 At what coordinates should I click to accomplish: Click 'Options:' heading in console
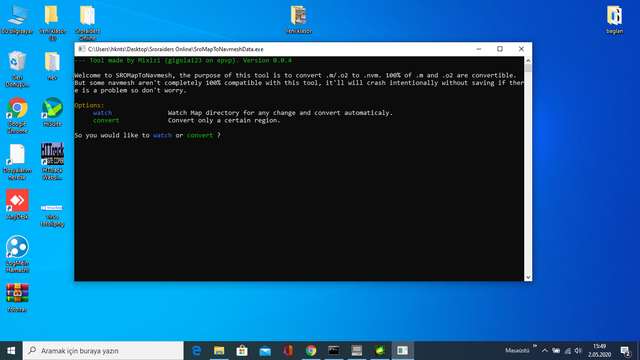(x=89, y=105)
